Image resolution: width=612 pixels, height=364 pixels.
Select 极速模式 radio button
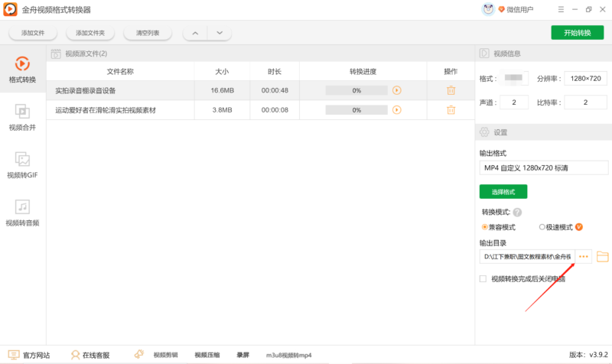click(x=542, y=227)
